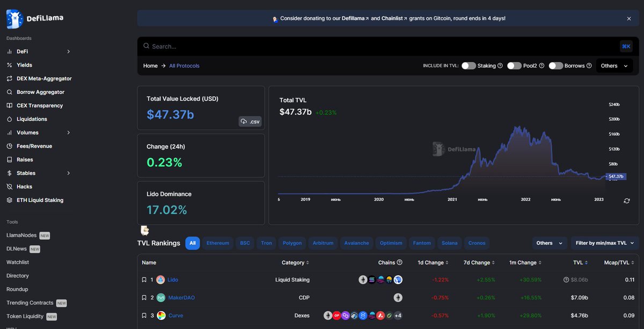Click the Volumes chart icon

[x=10, y=133]
